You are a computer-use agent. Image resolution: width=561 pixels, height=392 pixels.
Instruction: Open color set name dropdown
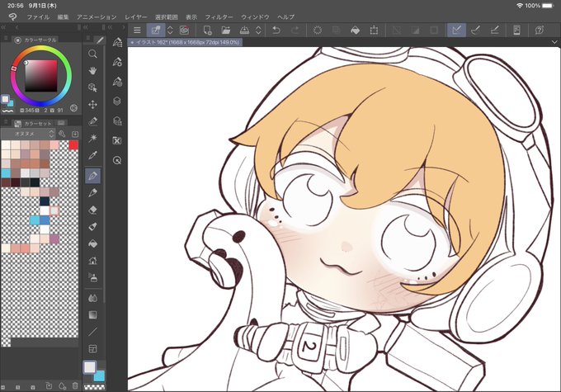point(28,134)
